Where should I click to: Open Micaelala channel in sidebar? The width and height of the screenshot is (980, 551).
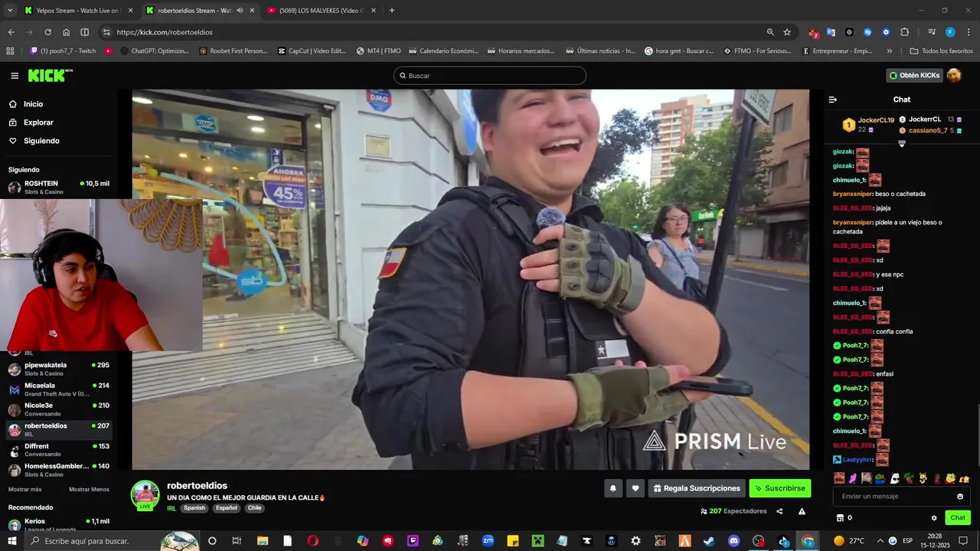59,390
